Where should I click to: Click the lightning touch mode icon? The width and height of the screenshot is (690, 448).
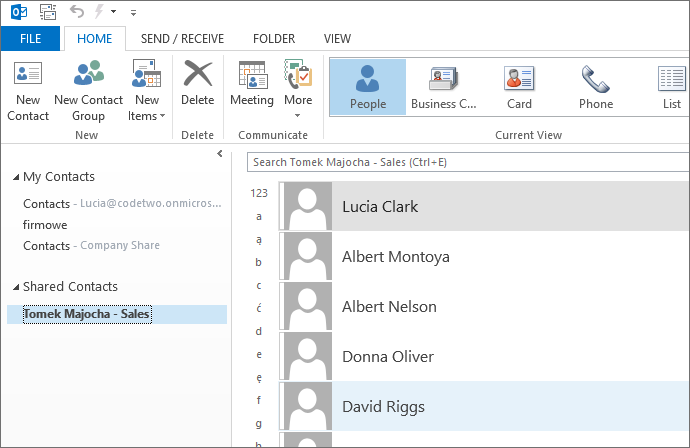click(x=99, y=11)
